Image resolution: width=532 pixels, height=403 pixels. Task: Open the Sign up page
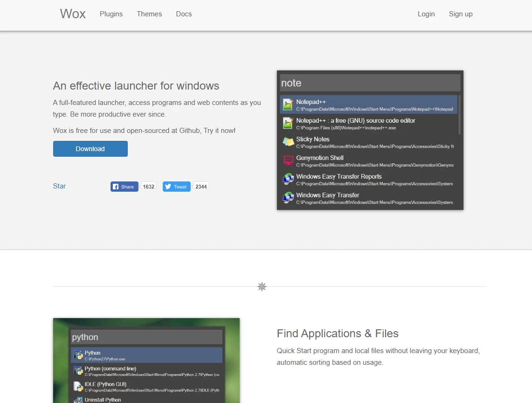[x=460, y=14]
